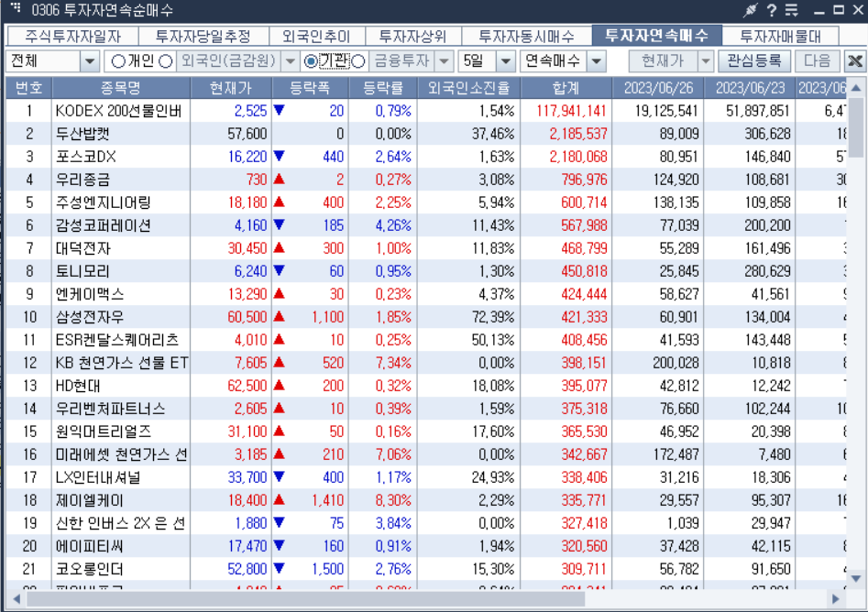Switch to 외국인추이 tab

tap(316, 37)
